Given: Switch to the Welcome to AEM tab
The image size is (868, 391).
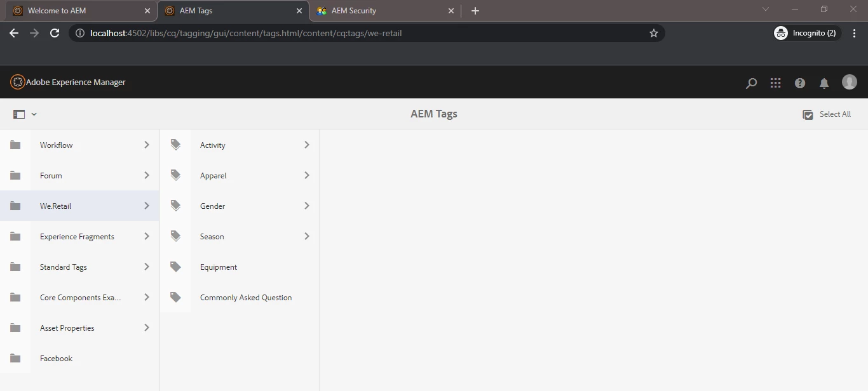Looking at the screenshot, I should pyautogui.click(x=81, y=11).
